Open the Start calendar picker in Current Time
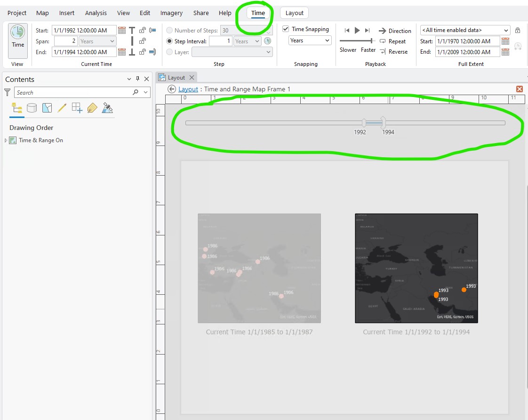Viewport: 528px width, 420px height. pos(122,30)
